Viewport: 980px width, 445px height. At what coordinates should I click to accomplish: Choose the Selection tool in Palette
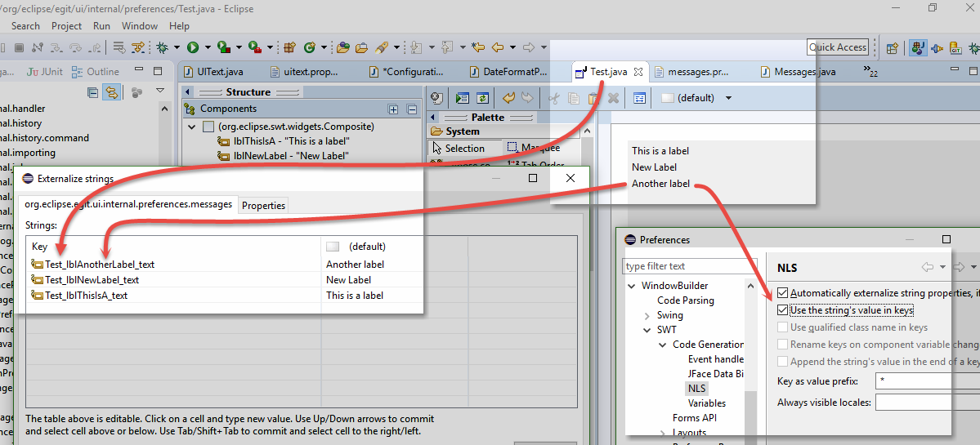[457, 149]
